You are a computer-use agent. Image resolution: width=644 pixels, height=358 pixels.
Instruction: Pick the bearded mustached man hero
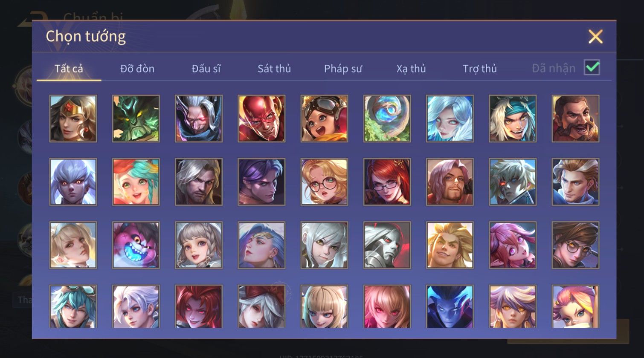coord(575,118)
